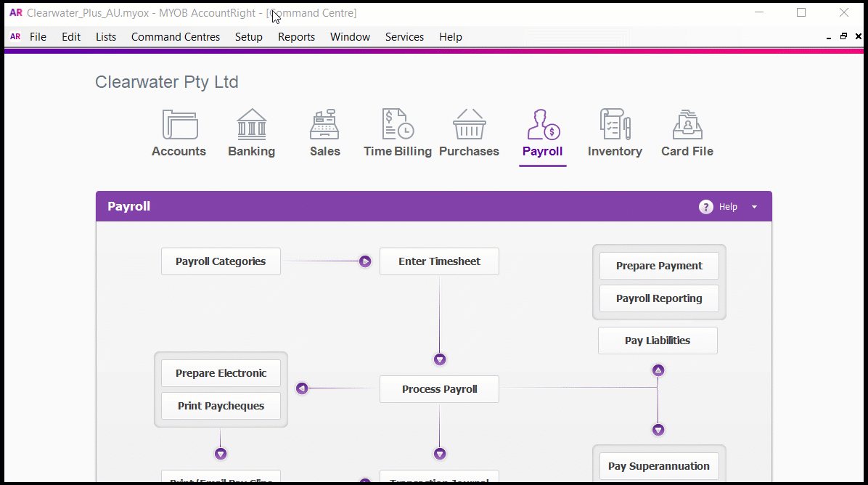This screenshot has width=868, height=485.
Task: Click Prepare Electronic button
Action: [x=221, y=373]
